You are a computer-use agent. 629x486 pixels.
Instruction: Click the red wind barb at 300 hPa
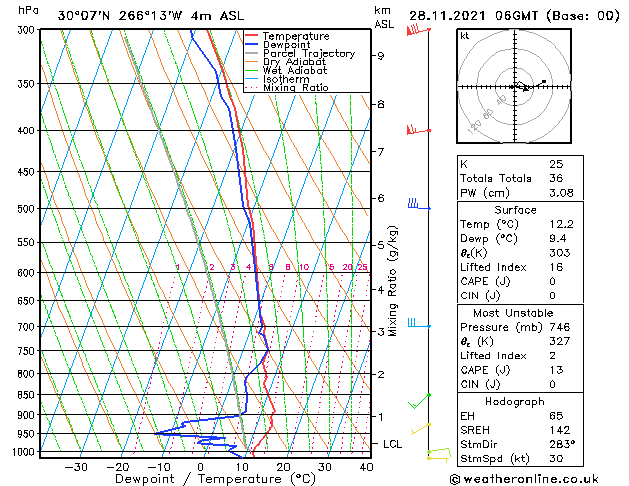tap(418, 30)
